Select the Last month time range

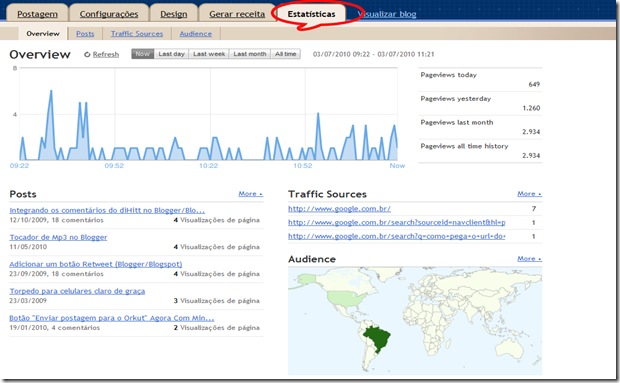tap(250, 54)
